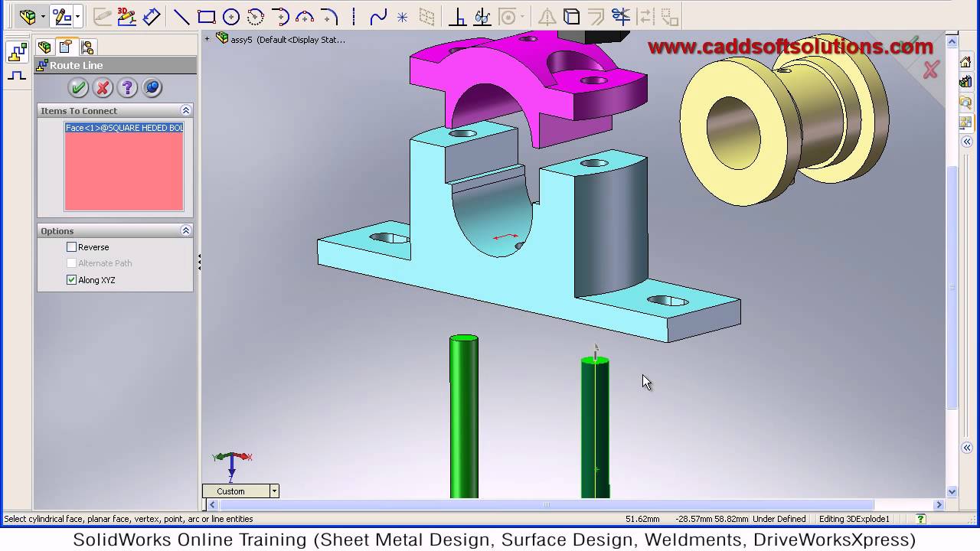Image resolution: width=980 pixels, height=551 pixels.
Task: Open SolidWorks Resources home icon in task pane
Action: point(966,63)
